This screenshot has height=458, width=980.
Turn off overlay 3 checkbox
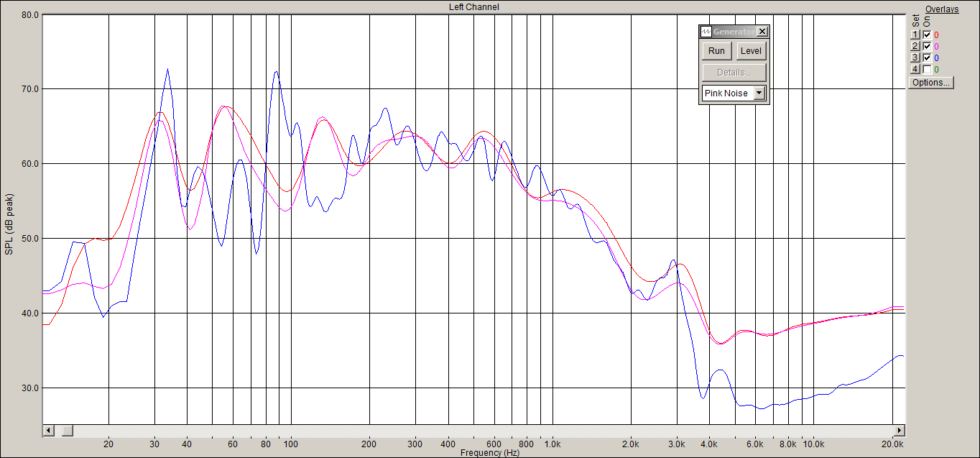tap(927, 58)
